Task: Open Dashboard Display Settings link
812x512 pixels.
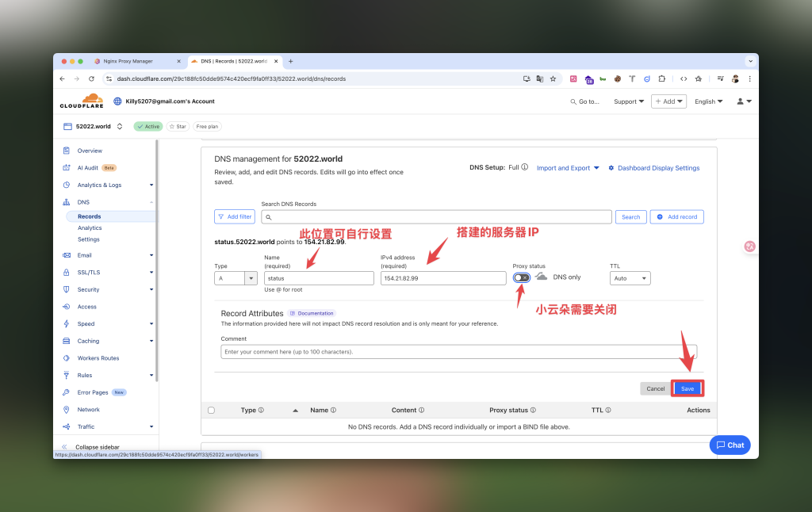Action: (x=654, y=168)
